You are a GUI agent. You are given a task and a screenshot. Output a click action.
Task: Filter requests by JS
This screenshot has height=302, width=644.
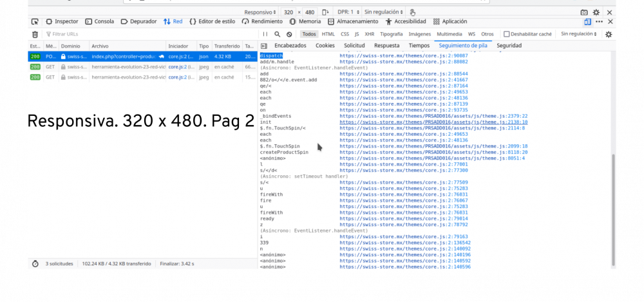(x=357, y=34)
